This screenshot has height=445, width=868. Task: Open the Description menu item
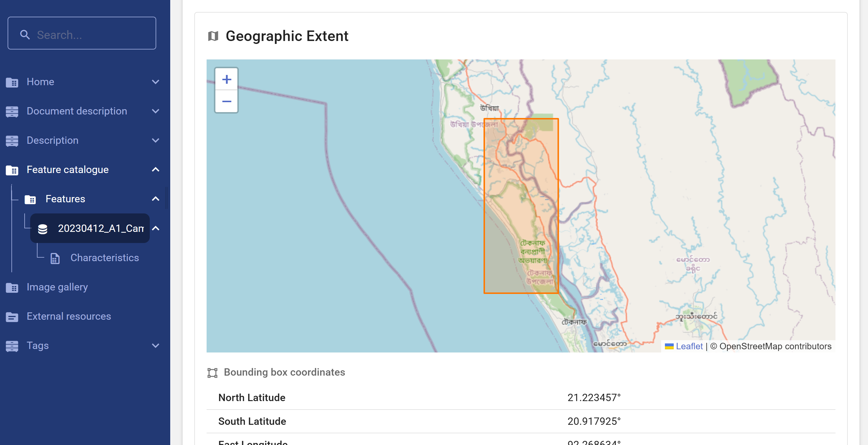click(52, 140)
